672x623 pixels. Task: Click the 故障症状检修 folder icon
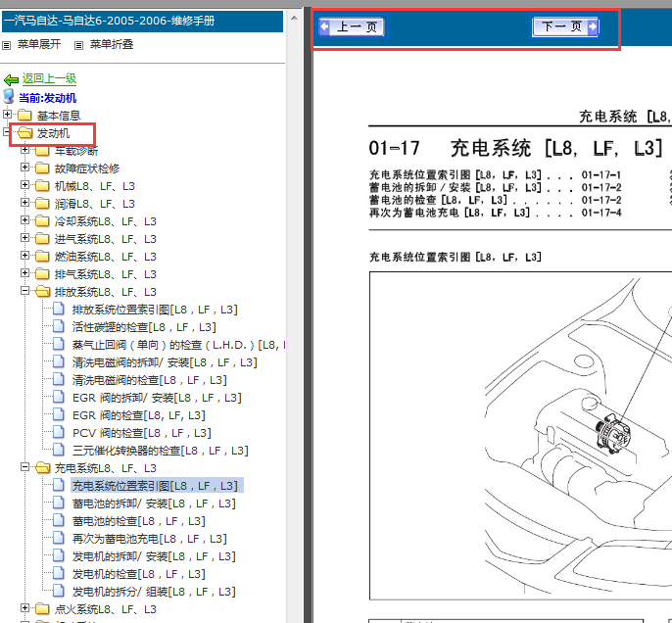click(42, 168)
